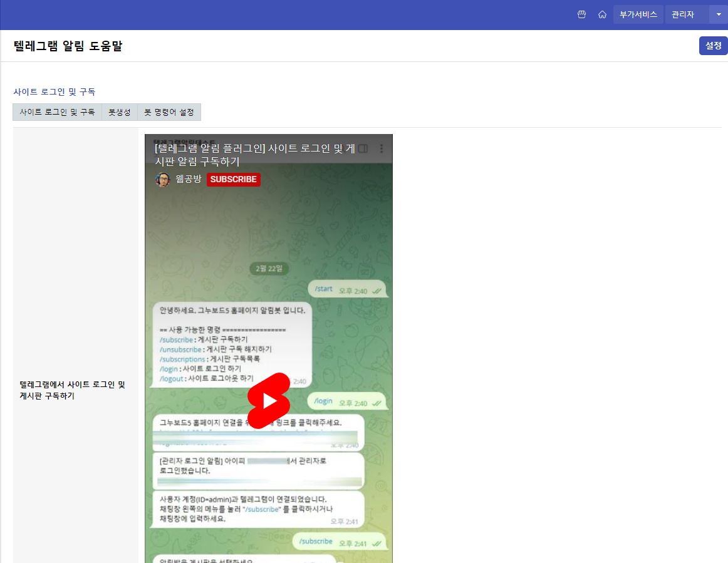Click the red SUBSCRIBE button
The width and height of the screenshot is (728, 563).
coord(233,180)
